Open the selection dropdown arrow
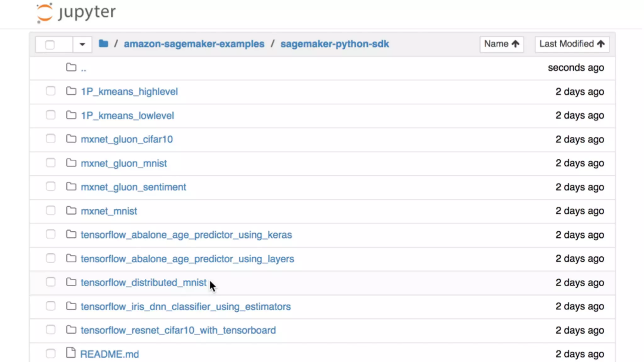This screenshot has height=362, width=644. coord(82,44)
